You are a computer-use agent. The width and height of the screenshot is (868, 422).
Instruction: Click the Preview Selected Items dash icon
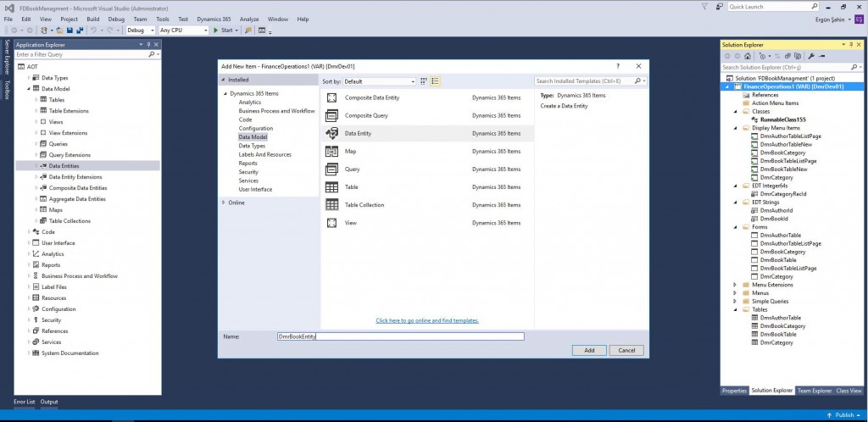(821, 56)
